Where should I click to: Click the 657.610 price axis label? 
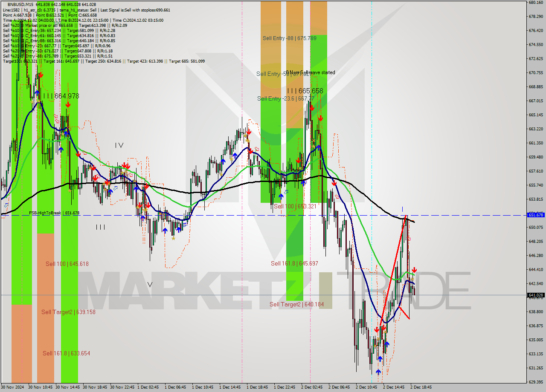tap(536, 171)
